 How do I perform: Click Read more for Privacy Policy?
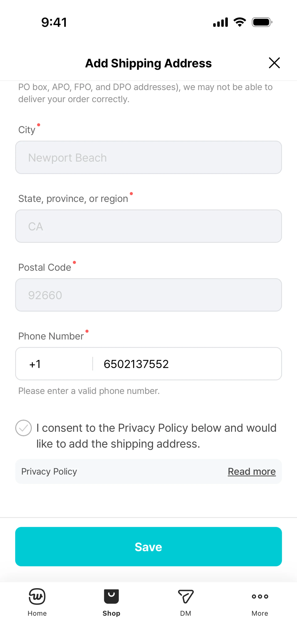tap(252, 471)
